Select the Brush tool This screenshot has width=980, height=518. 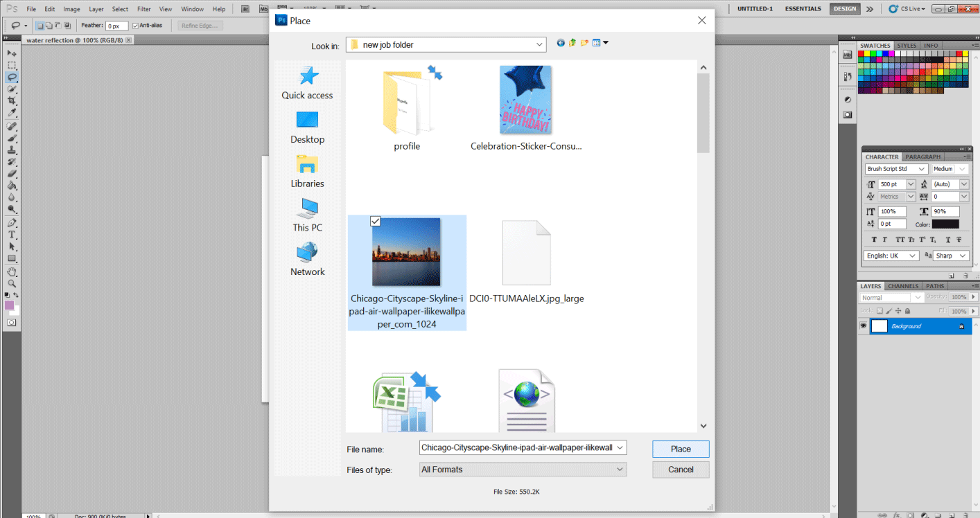click(12, 139)
